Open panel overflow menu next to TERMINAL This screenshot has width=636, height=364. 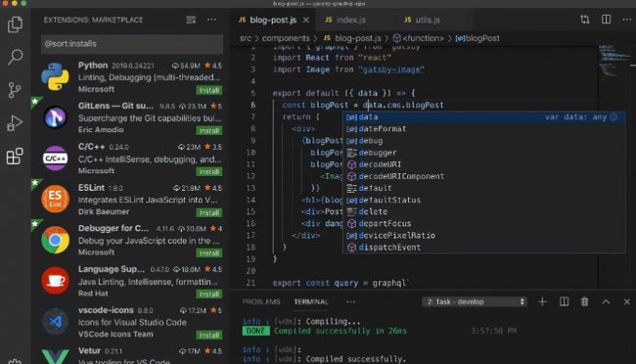point(351,302)
